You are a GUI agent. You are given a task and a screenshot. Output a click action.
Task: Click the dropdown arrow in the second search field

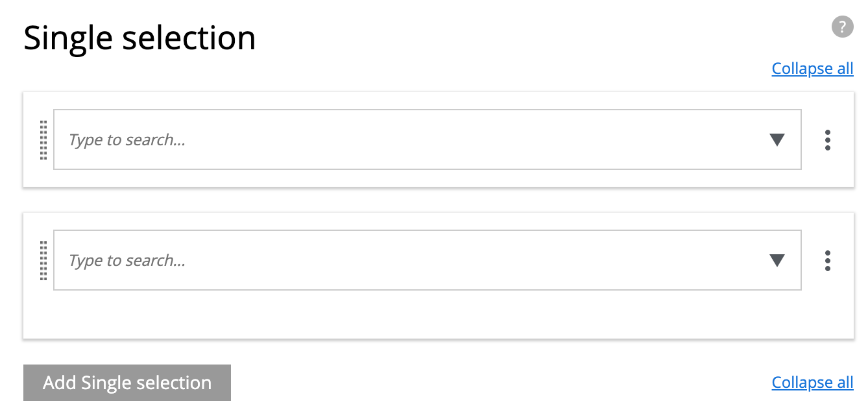[x=777, y=260]
